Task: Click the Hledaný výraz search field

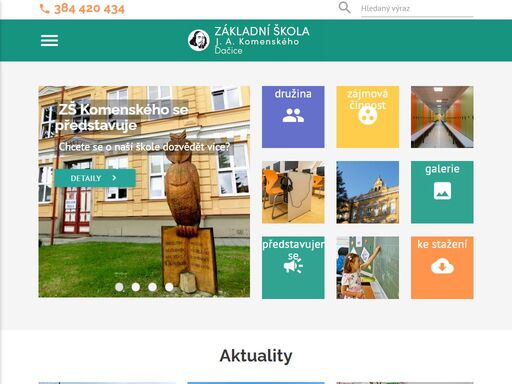Action: click(417, 9)
